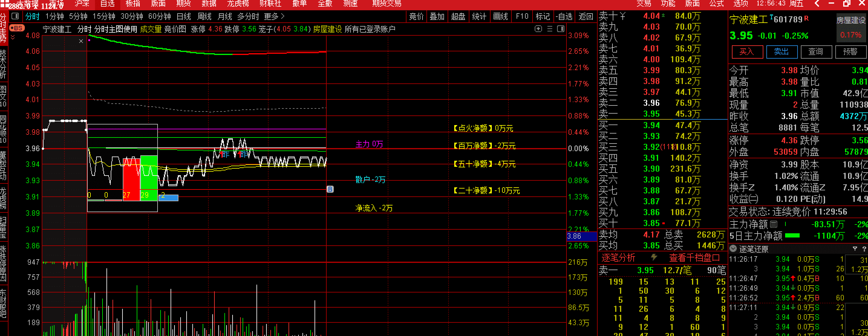
Task: Switch to 5分钟 chart period
Action: [x=78, y=16]
